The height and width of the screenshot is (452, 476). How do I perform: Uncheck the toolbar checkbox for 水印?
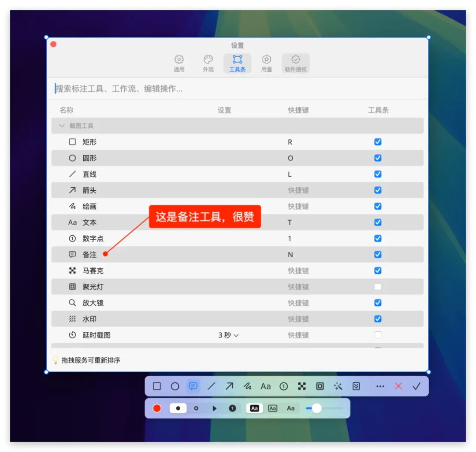[x=378, y=319]
